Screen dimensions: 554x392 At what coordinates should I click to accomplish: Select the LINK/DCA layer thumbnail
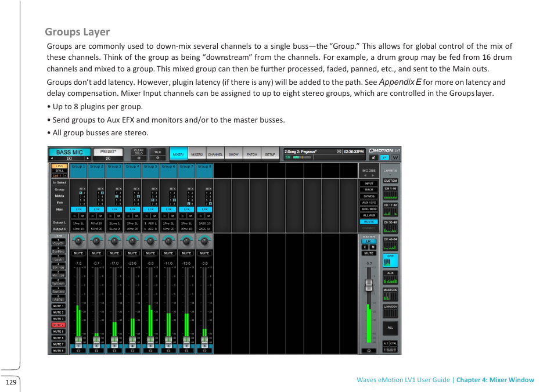point(390,311)
